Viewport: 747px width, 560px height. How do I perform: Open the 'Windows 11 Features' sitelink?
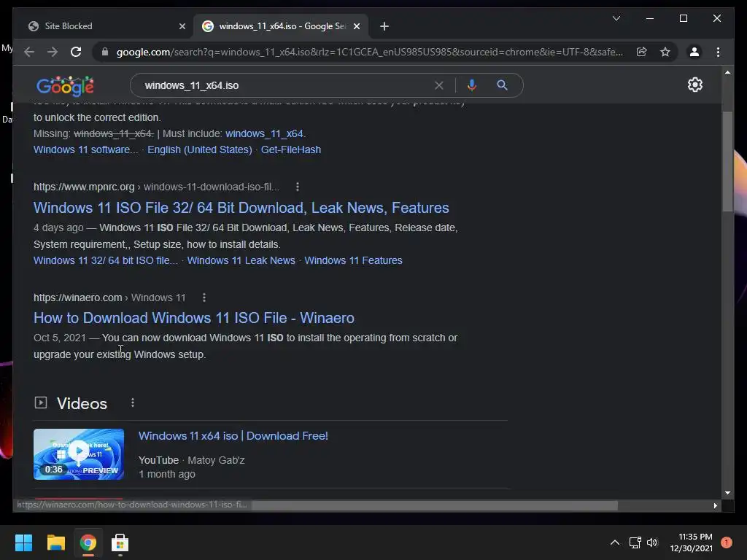[x=354, y=260]
